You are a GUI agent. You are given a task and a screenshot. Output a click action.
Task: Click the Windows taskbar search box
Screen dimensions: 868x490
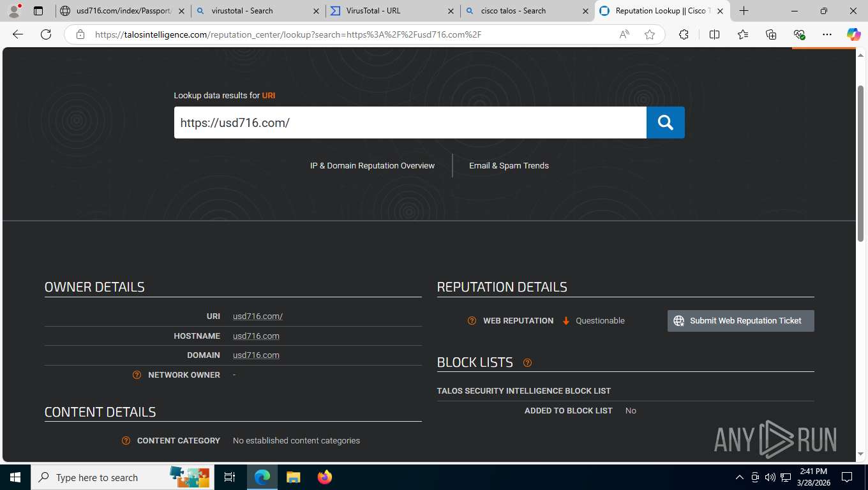coord(121,477)
